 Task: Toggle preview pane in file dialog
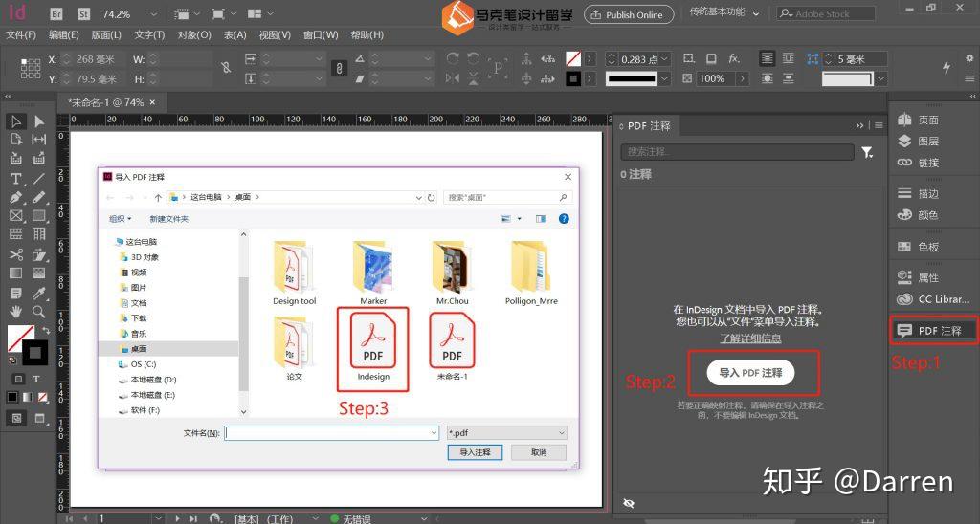pyautogui.click(x=541, y=219)
